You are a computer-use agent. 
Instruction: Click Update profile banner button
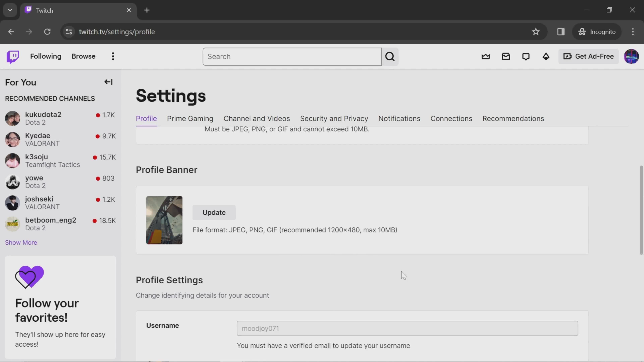coord(214,212)
